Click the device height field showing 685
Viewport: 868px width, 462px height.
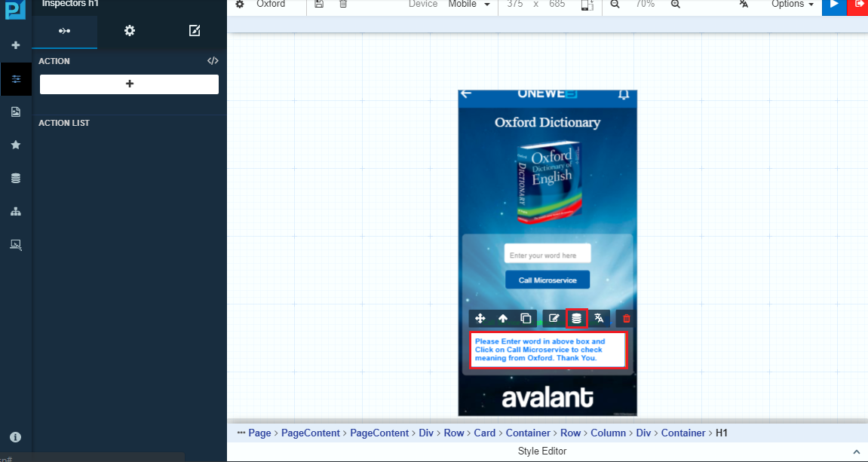coord(557,4)
